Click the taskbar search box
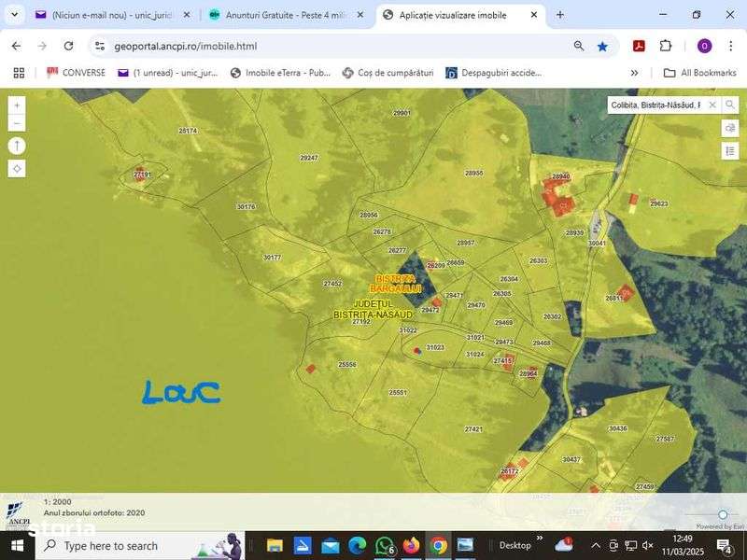747x560 pixels. pyautogui.click(x=140, y=546)
